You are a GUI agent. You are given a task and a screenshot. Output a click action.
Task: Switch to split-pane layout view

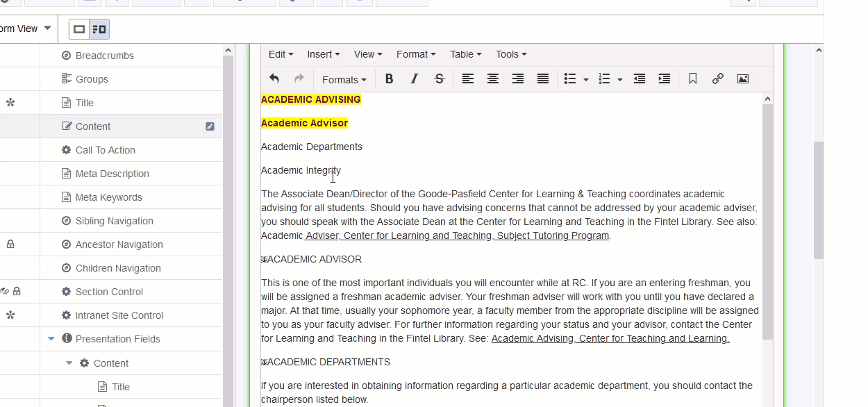tap(99, 29)
